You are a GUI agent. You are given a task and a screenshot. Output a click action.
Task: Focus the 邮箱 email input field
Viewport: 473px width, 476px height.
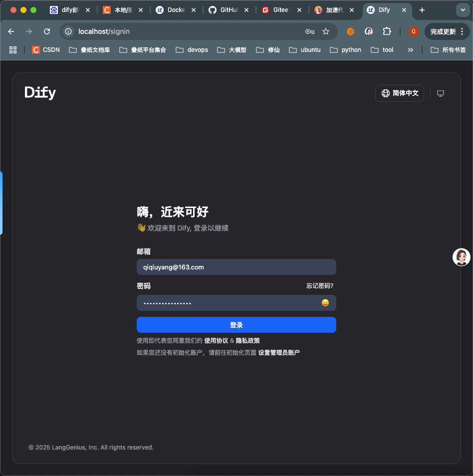(236, 267)
